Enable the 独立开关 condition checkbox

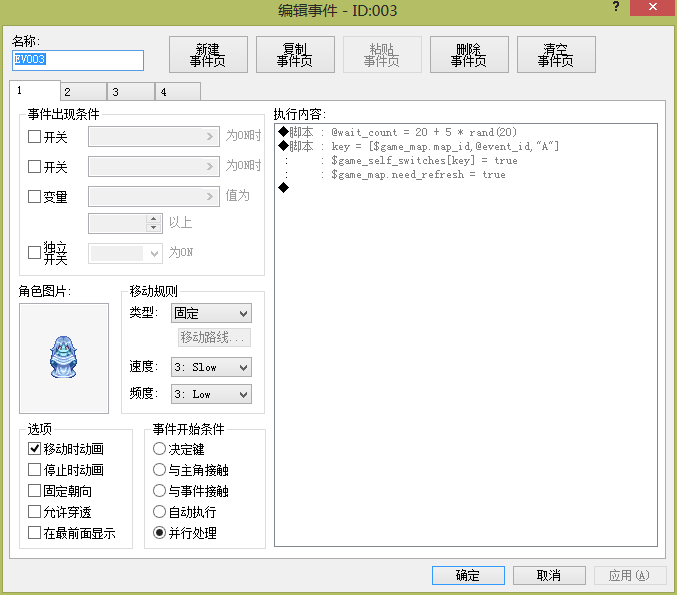pos(34,252)
